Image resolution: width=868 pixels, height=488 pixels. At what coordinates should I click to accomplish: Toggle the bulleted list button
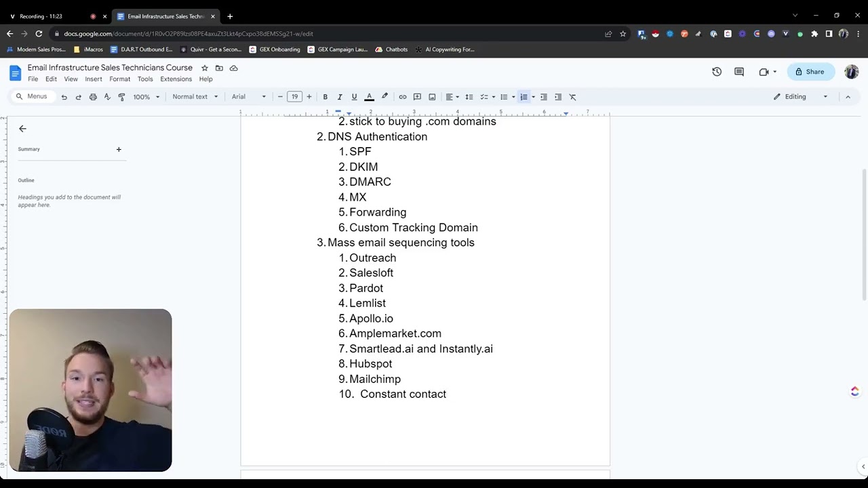(x=504, y=97)
